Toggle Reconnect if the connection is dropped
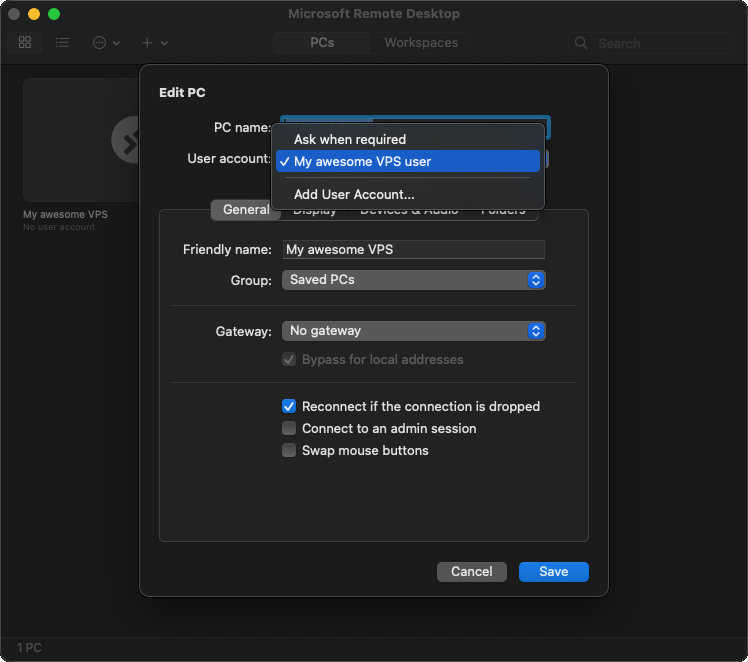748x662 pixels. (x=289, y=406)
